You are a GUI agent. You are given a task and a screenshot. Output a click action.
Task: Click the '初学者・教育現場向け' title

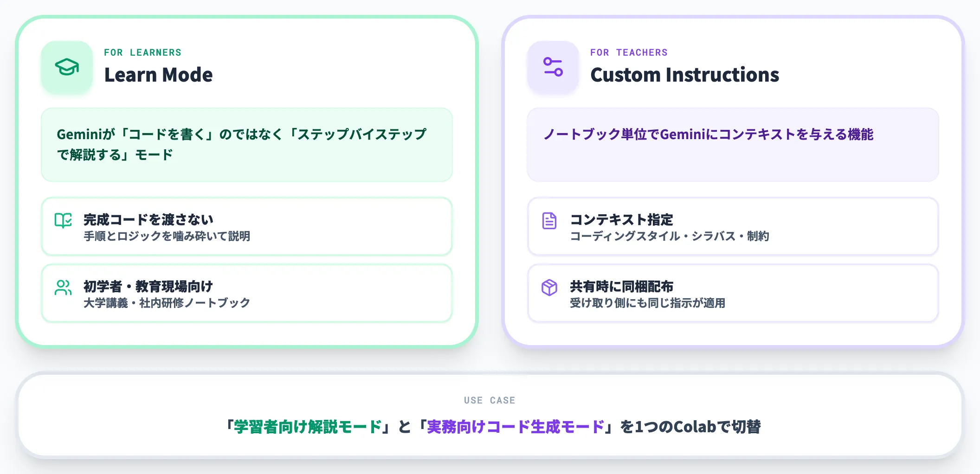pyautogui.click(x=148, y=286)
